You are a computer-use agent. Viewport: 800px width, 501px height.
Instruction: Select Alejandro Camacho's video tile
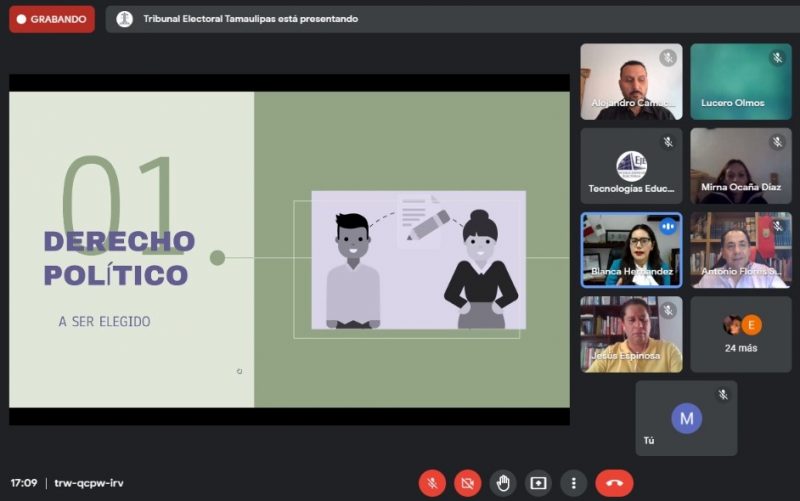(x=631, y=81)
